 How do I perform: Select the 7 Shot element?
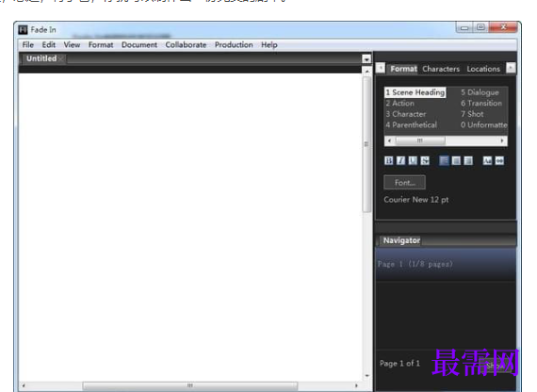coord(472,114)
